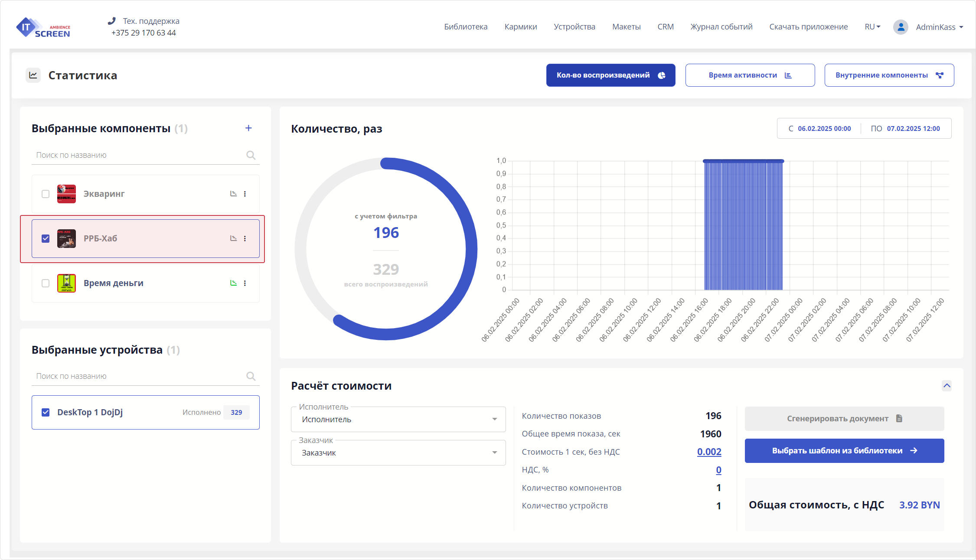
Task: Click the plus icon to add components
Action: 248,128
